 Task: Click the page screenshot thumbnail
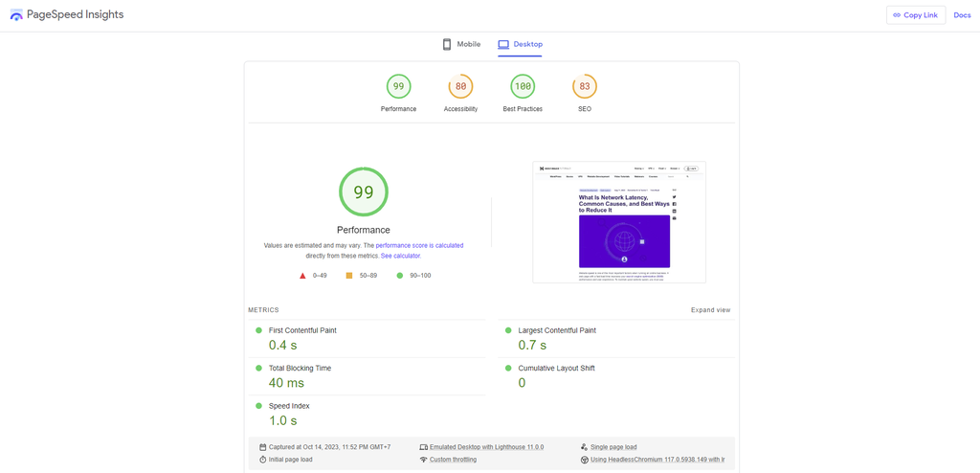point(619,222)
